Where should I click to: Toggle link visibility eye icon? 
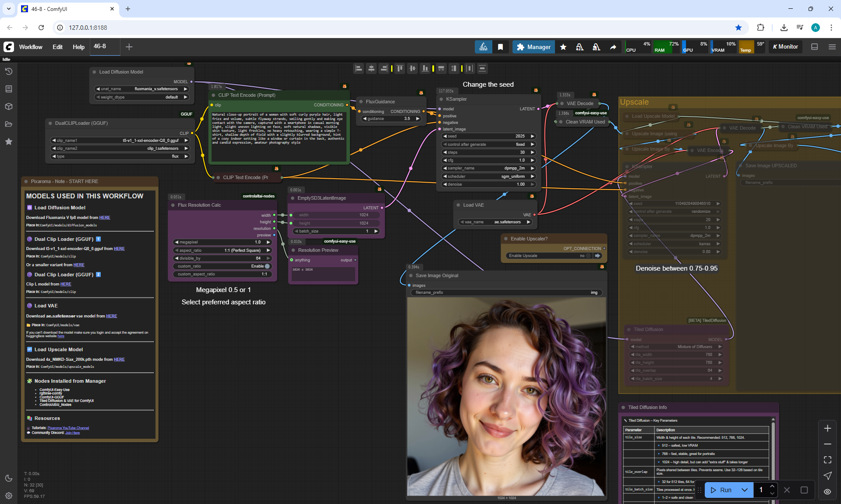[827, 492]
